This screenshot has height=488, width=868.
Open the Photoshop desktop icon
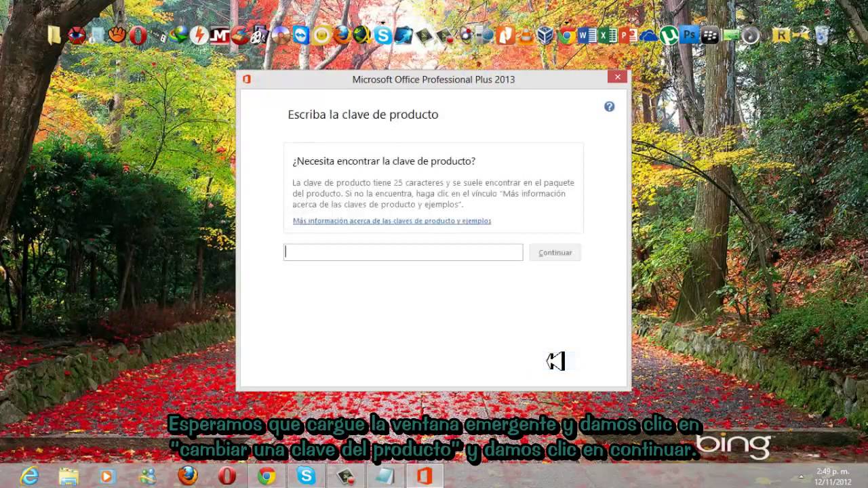click(689, 35)
